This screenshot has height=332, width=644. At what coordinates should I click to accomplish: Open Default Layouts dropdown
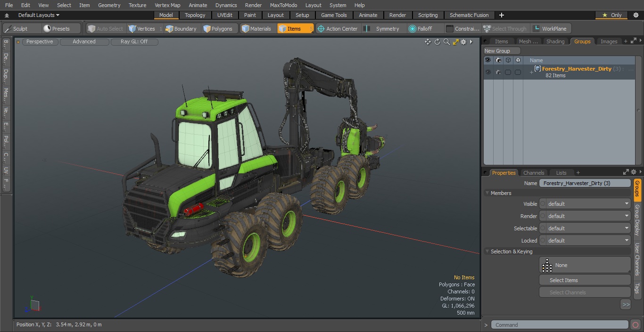(x=39, y=15)
